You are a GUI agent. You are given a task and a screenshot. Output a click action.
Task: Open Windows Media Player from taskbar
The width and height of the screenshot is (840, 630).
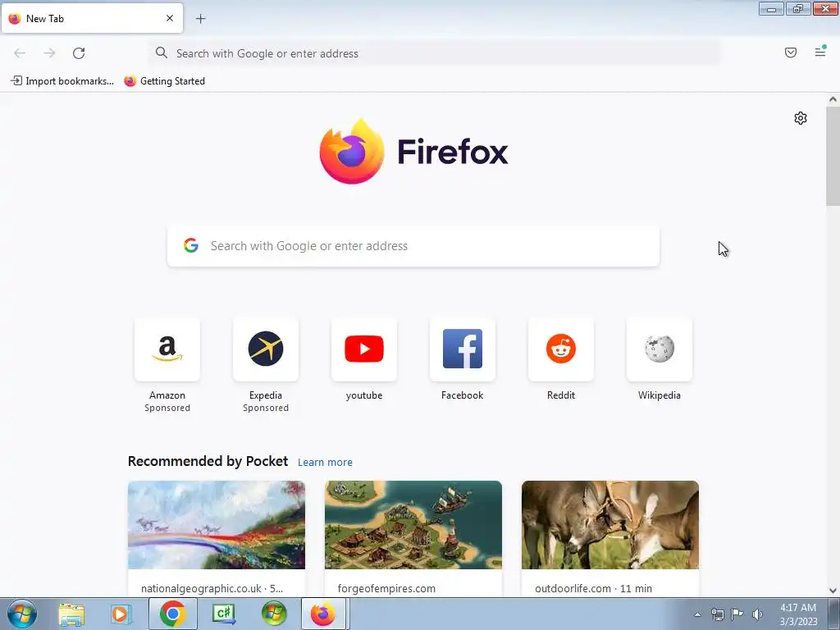pos(121,614)
